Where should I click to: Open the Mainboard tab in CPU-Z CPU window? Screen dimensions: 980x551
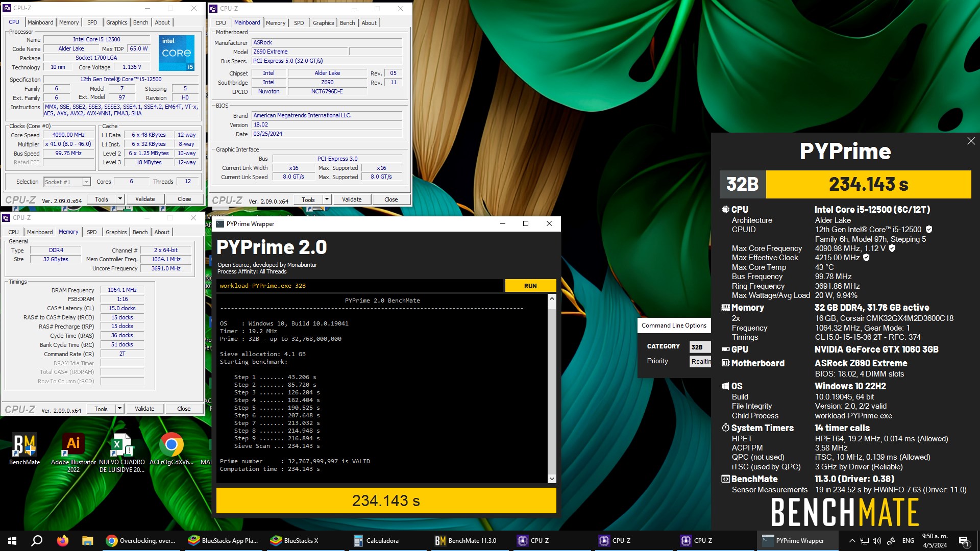point(40,22)
